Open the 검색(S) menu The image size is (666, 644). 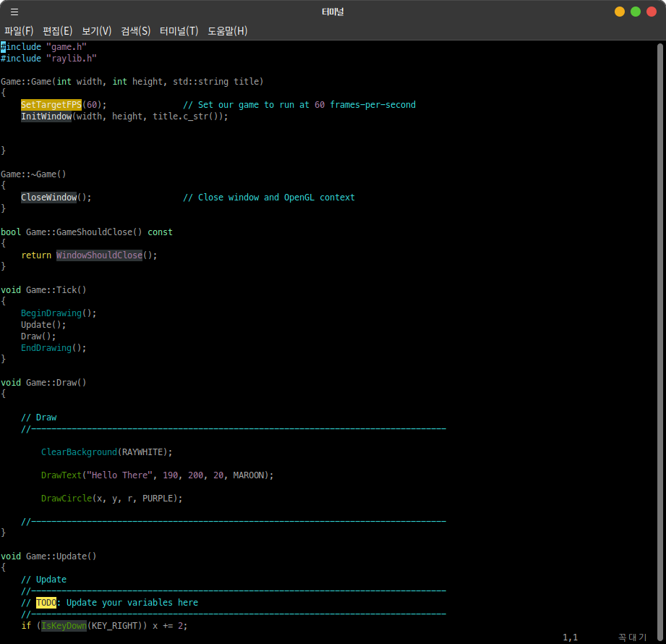pos(136,30)
